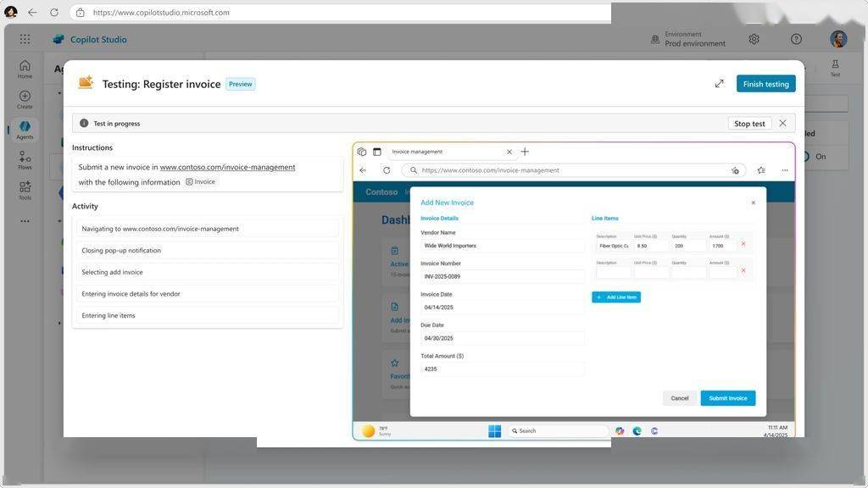Click the Environment picker icon
868x488 pixels.
click(x=655, y=39)
